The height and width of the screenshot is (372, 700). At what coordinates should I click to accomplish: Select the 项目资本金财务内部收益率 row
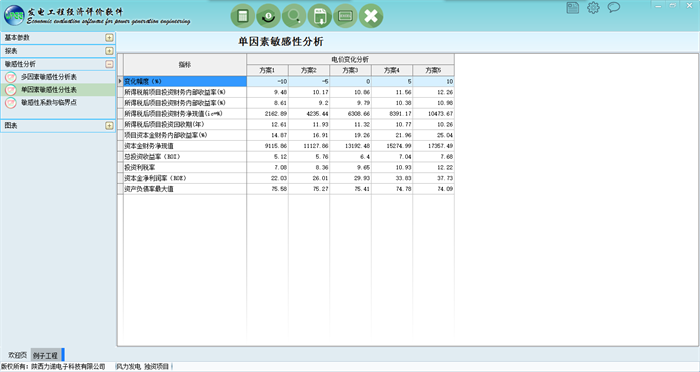[185, 135]
